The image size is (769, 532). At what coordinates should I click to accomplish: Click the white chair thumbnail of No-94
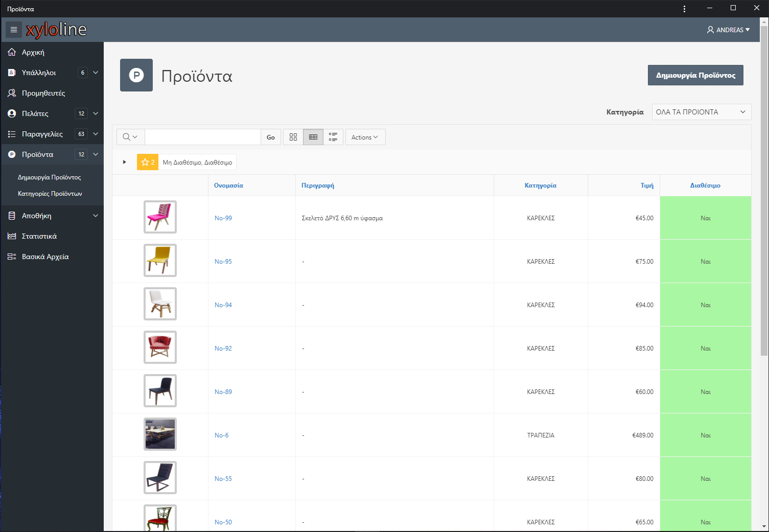(x=160, y=304)
